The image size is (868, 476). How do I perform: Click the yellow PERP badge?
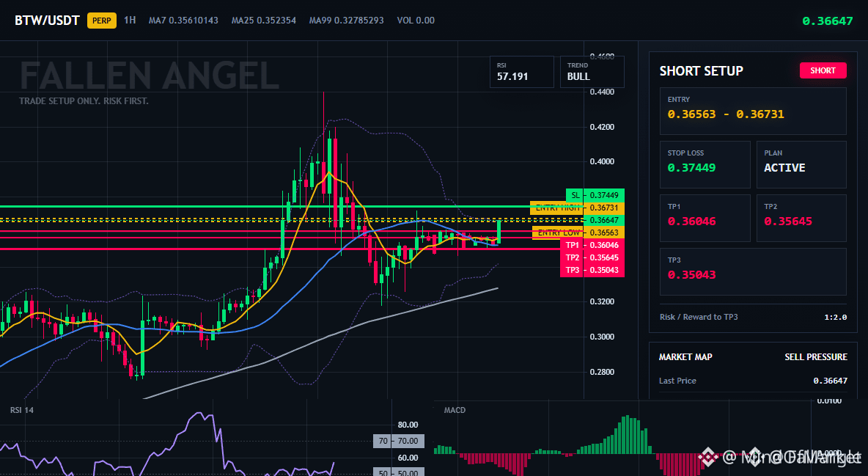point(102,21)
